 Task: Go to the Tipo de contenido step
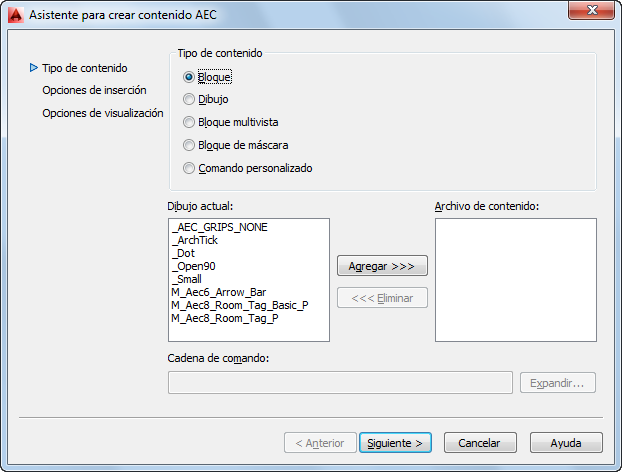[x=85, y=68]
